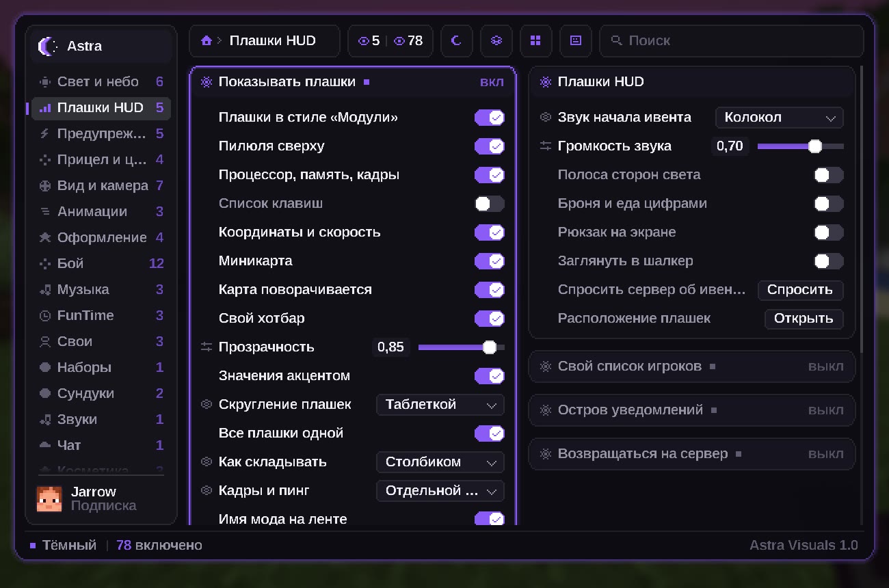Screen dimensions: 889x588
Task: Click the gear icon beside Свой список игроков
Action: coord(546,366)
